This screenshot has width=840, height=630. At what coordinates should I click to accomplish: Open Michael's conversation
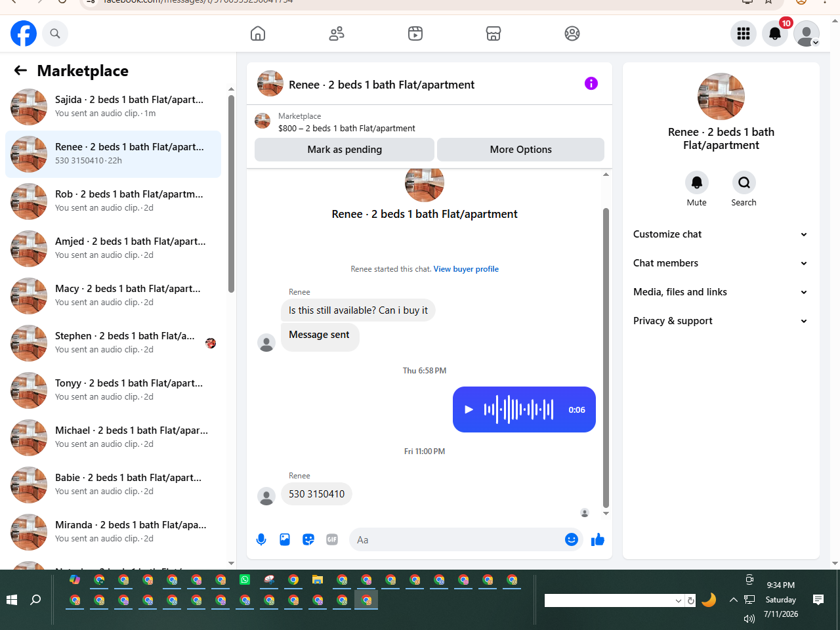[x=114, y=438]
